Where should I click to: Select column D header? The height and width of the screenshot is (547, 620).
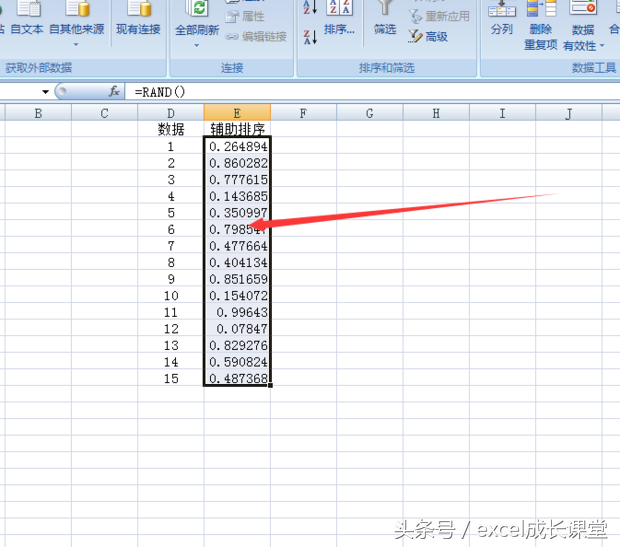[171, 113]
